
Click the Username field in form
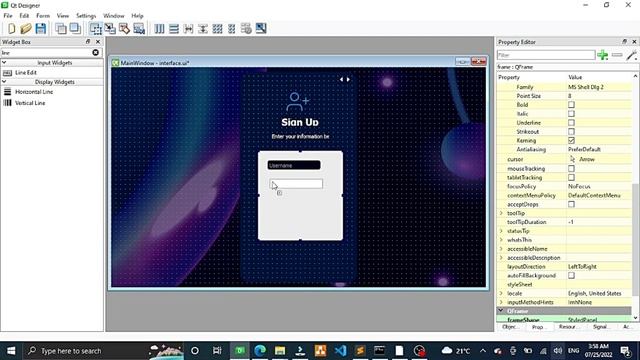click(x=294, y=165)
